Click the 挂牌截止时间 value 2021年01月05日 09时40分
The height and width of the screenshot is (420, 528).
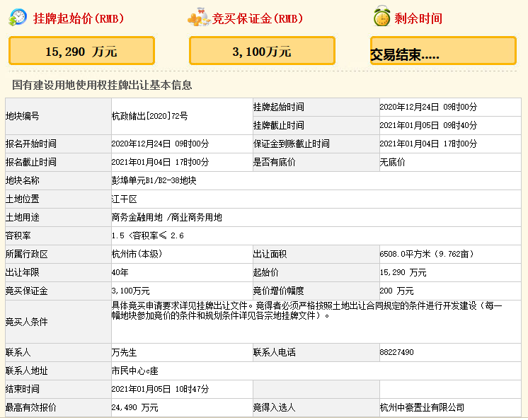[x=428, y=125]
